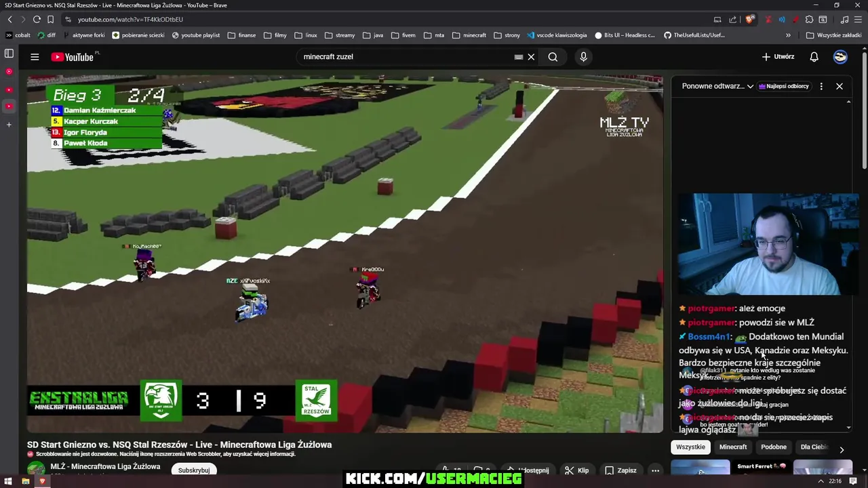868x488 pixels.
Task: Open the 'cobalt' bookmark
Action: point(18,35)
